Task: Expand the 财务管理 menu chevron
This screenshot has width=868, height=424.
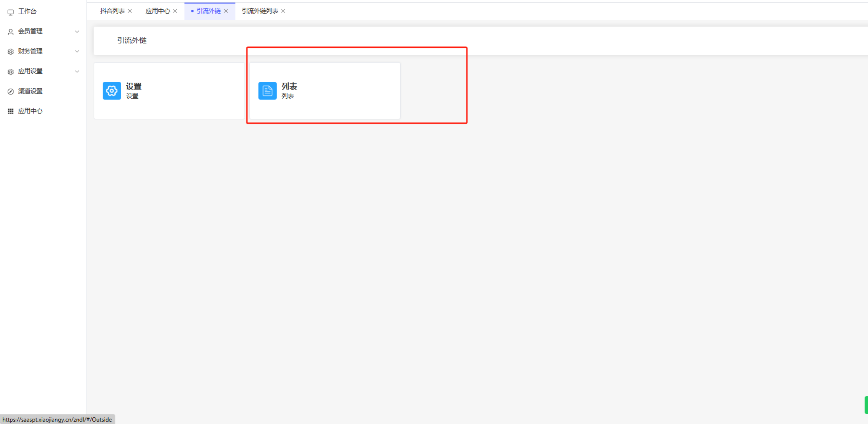Action: (77, 52)
